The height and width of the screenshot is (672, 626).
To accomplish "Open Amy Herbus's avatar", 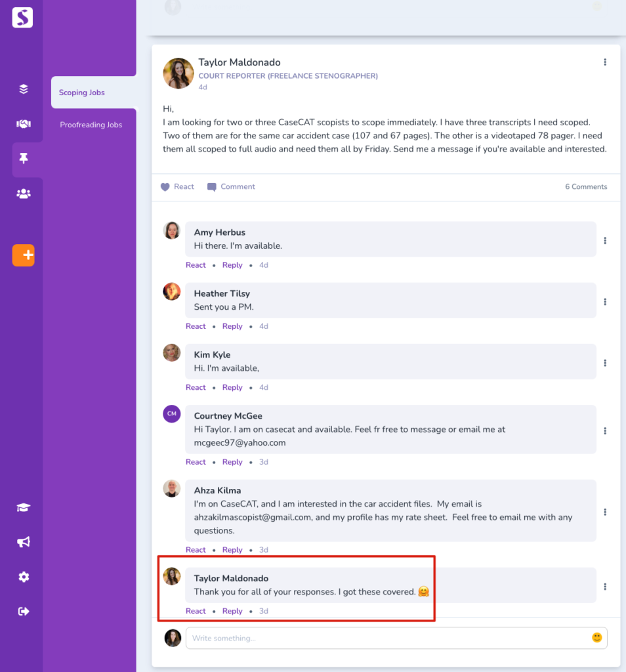I will point(172,230).
